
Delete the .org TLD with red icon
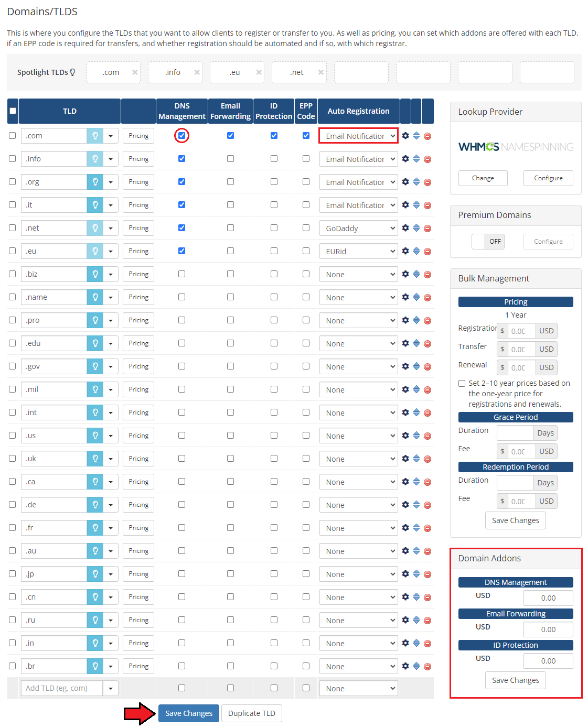427,182
